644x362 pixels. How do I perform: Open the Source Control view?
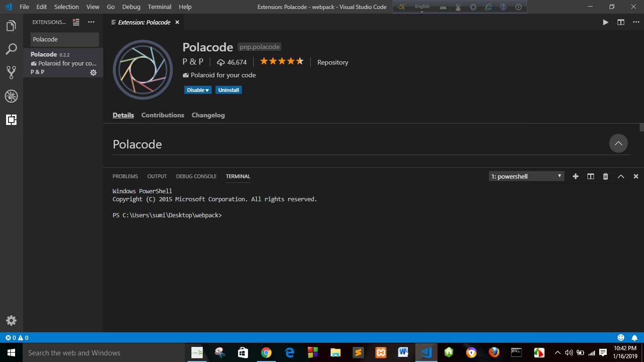tap(11, 73)
